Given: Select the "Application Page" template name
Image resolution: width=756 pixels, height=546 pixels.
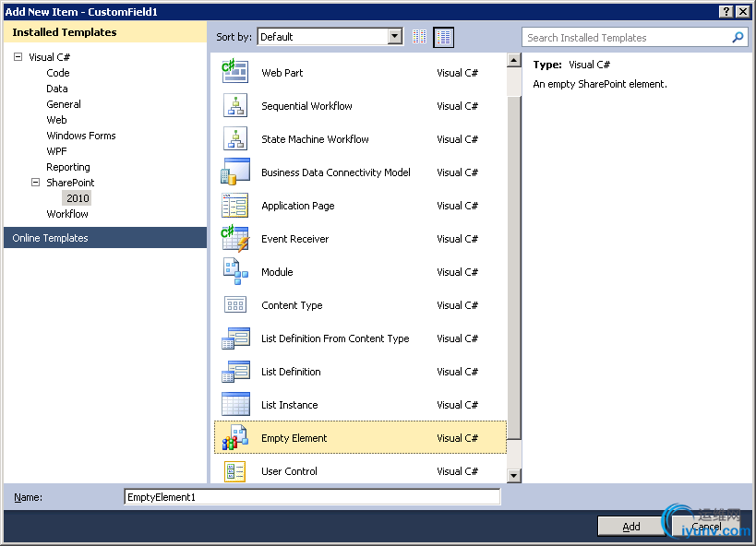Looking at the screenshot, I should (298, 206).
